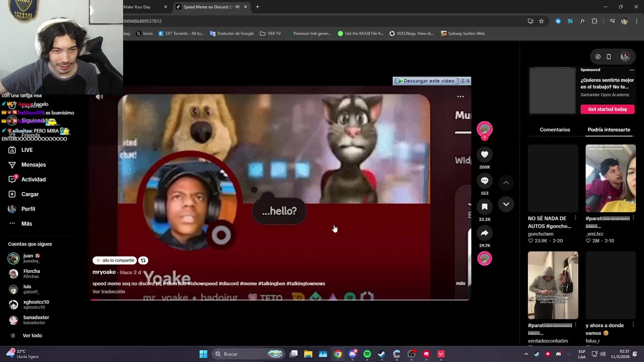Open the Windows Start menu
This screenshot has height=362, width=644.
[203, 354]
